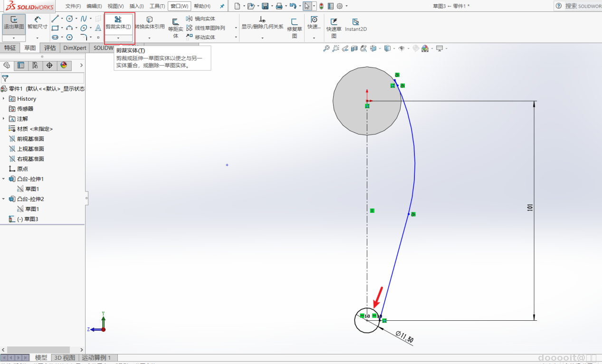602x364 pixels.
Task: Open the 工具(T) menu
Action: tap(157, 6)
